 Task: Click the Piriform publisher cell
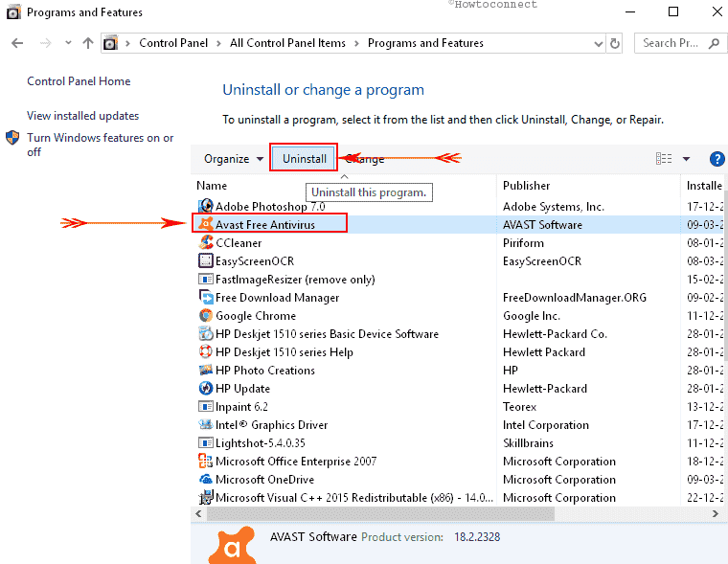click(523, 243)
